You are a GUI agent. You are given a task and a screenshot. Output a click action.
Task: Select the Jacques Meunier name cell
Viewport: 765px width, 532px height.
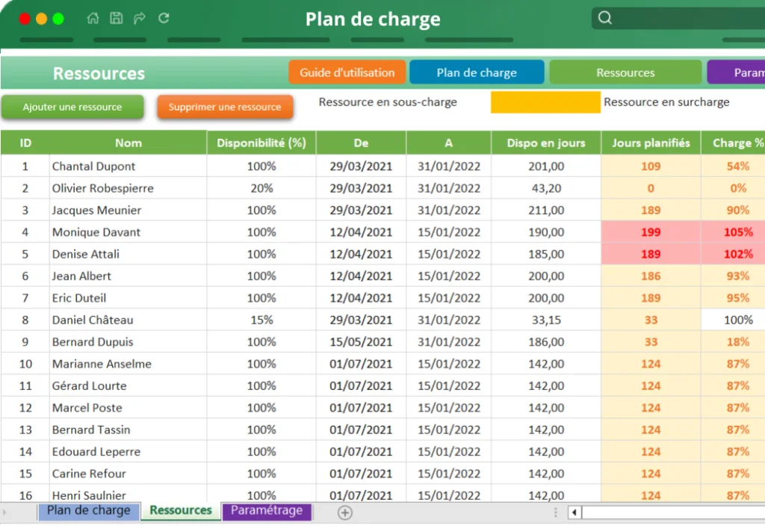coord(128,211)
